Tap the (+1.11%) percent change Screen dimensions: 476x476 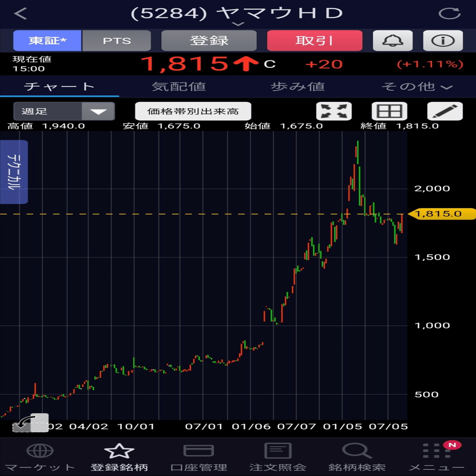point(430,64)
